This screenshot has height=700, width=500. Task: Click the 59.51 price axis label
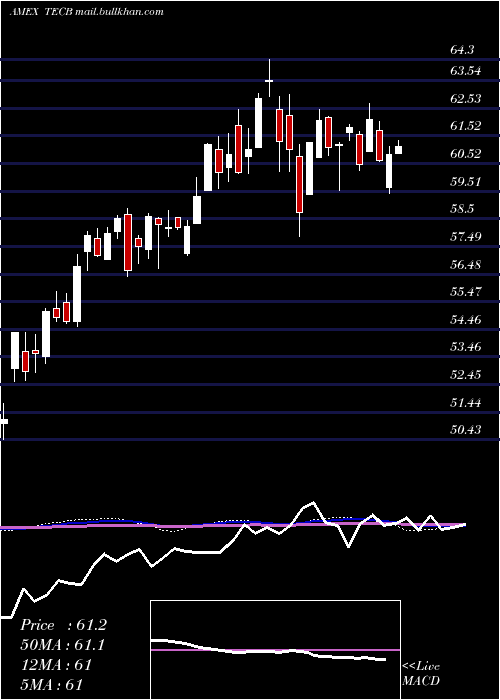pos(466,181)
